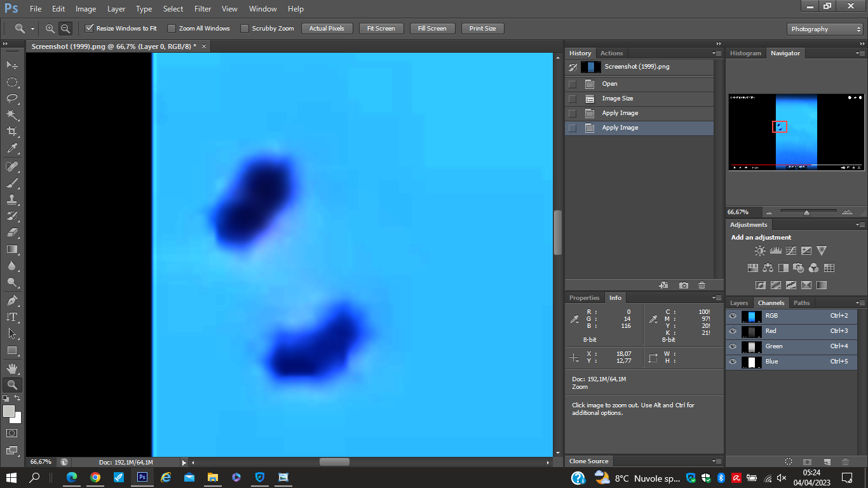Click the Actual Pixels button
868x488 pixels.
327,29
